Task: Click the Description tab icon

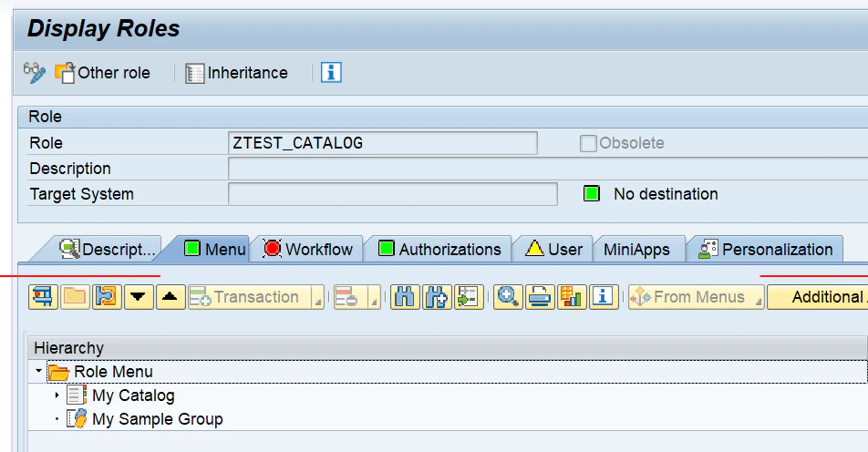Action: click(69, 249)
